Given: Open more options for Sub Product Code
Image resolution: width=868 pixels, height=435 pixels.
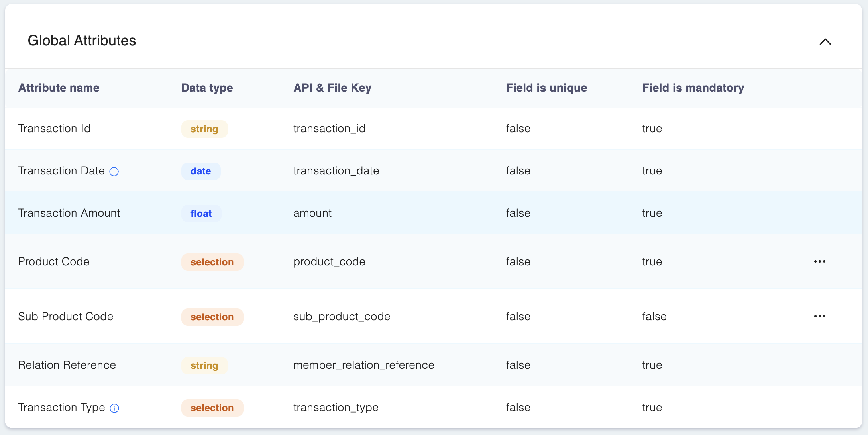Looking at the screenshot, I should click(x=819, y=316).
